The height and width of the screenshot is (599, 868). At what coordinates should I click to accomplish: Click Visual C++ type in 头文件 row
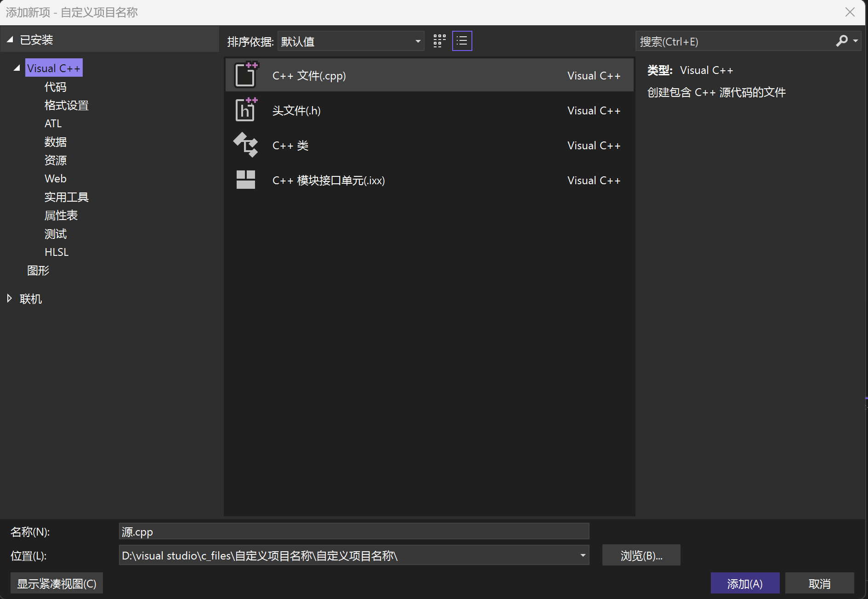pos(594,111)
